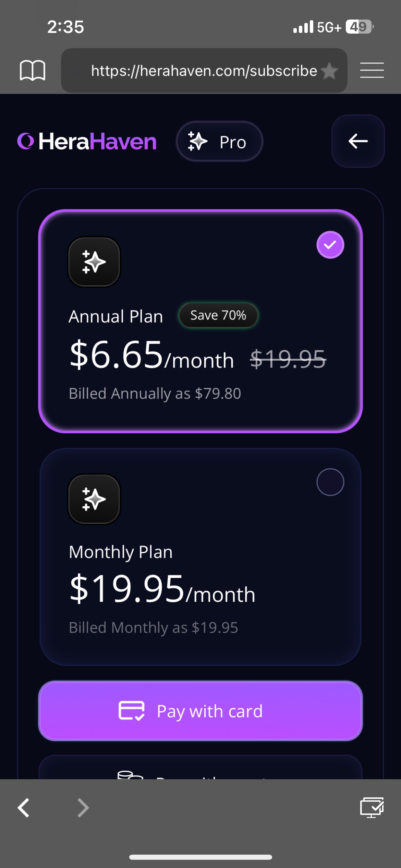Tap the herahaven.com/subscribe address bar

[x=204, y=71]
